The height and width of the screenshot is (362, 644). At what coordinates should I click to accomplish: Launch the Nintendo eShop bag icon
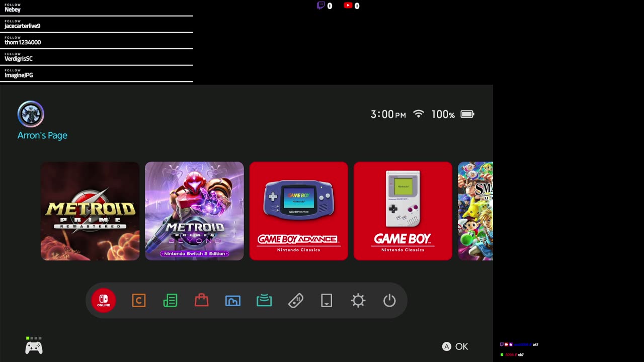point(201,301)
